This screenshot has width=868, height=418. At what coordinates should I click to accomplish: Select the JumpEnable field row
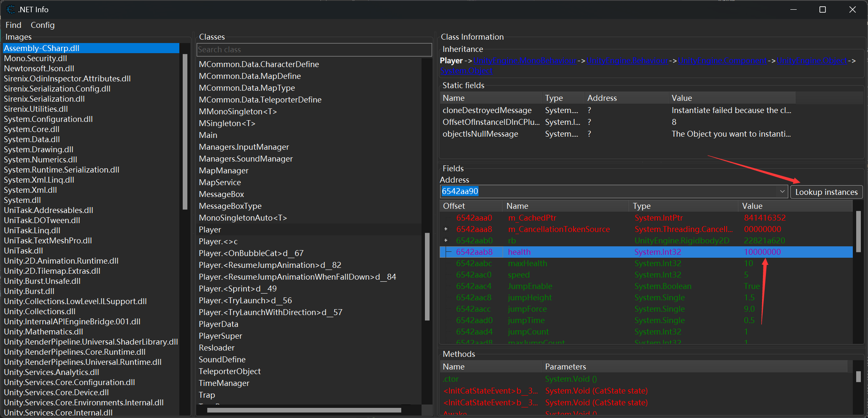(x=646, y=286)
